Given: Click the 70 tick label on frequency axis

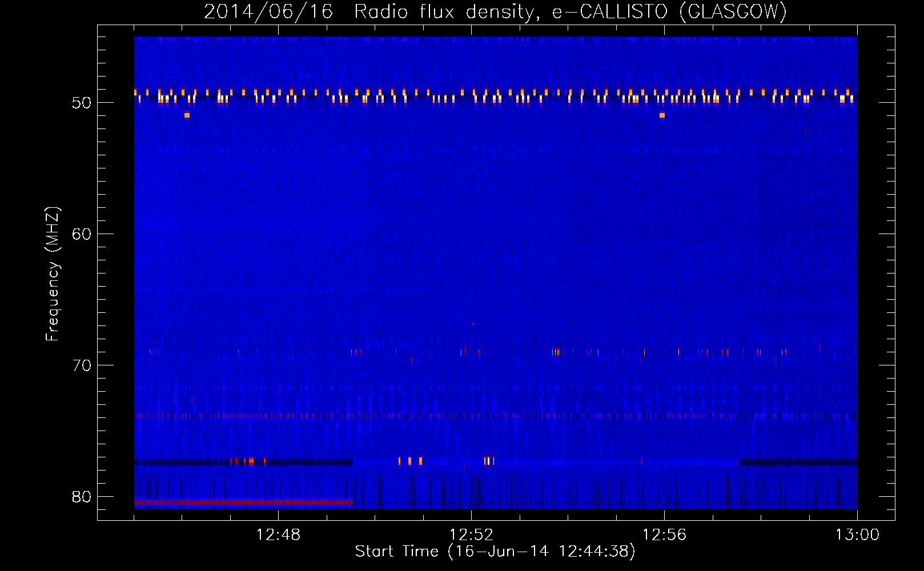Looking at the screenshot, I should (82, 366).
